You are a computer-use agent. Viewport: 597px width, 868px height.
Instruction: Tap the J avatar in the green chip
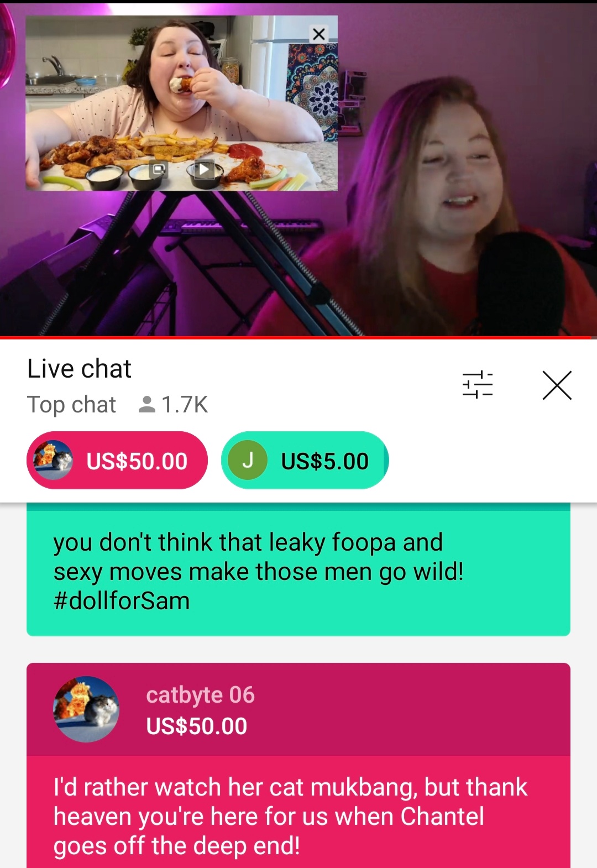tap(248, 460)
